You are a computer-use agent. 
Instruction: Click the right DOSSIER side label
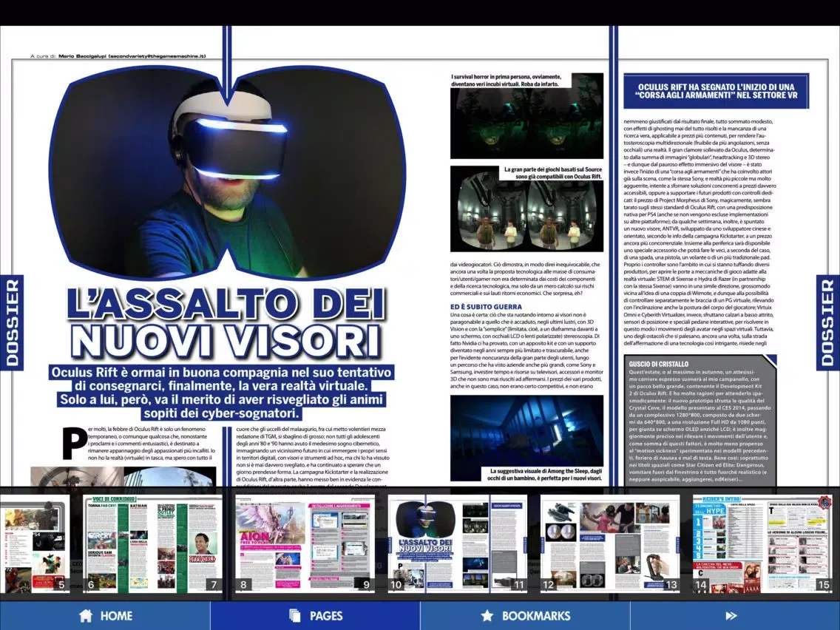point(827,322)
